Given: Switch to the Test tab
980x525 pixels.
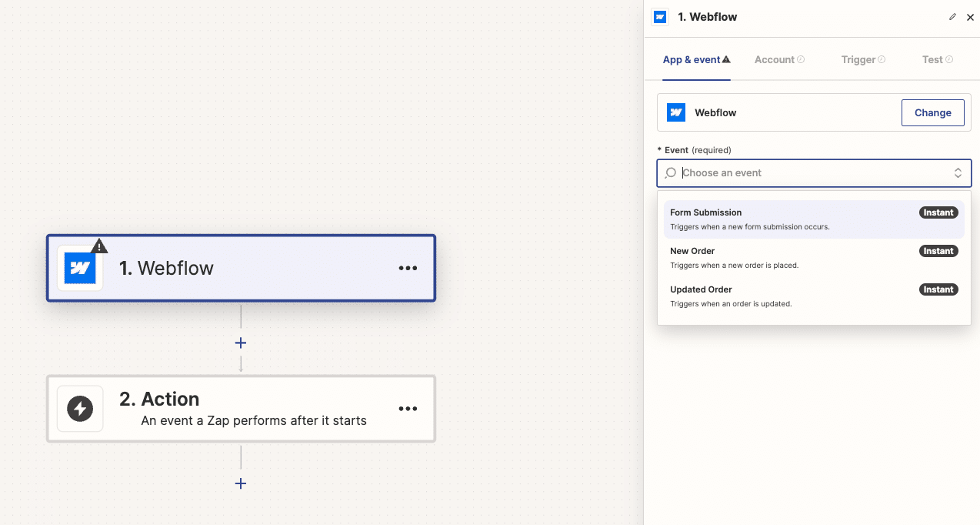Looking at the screenshot, I should (x=938, y=59).
